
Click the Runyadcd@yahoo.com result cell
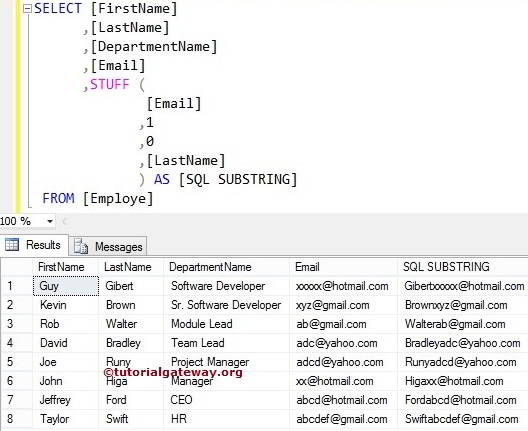pos(463,362)
